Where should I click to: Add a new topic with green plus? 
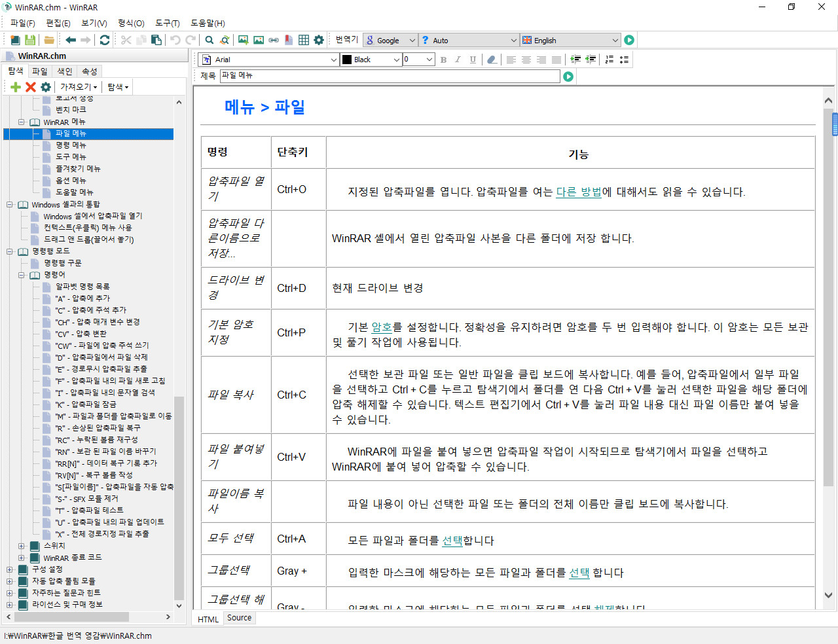coord(16,86)
